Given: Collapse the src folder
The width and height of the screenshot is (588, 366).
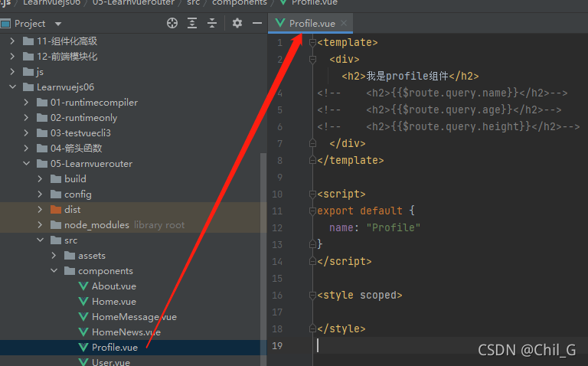Looking at the screenshot, I should click(x=40, y=240).
